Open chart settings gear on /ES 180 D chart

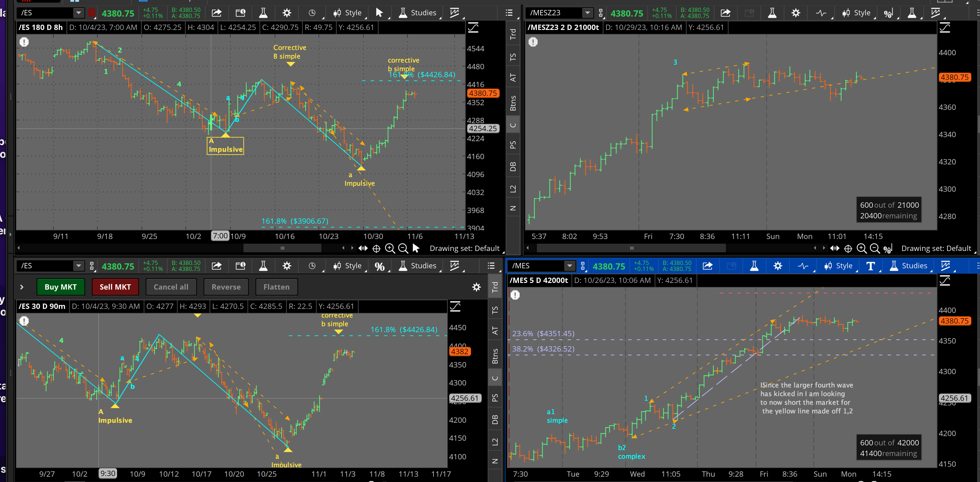[287, 13]
